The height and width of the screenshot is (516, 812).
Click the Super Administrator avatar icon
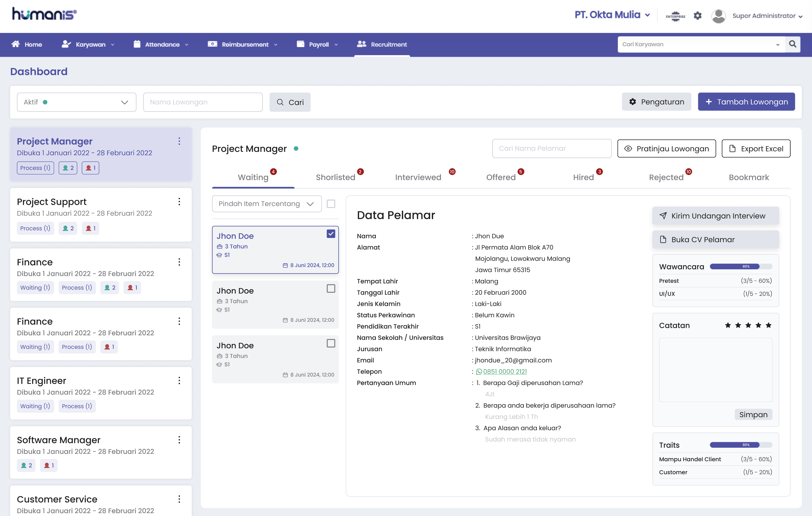(718, 16)
